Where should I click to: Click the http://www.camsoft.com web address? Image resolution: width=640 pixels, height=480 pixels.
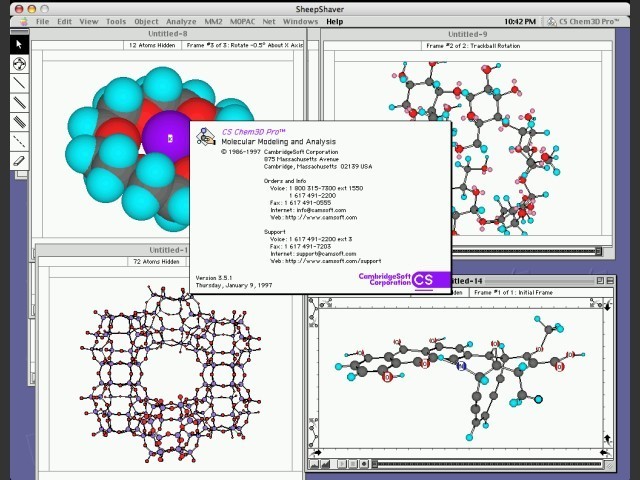coord(321,218)
